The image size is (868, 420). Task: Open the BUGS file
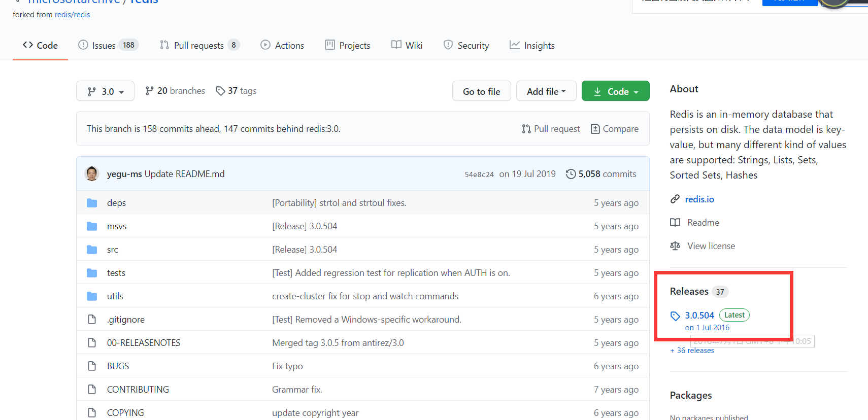coord(118,366)
